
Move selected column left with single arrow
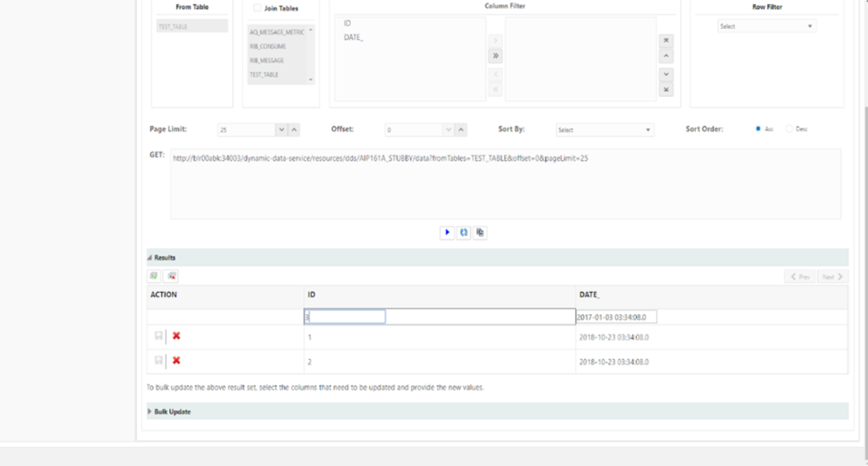coord(495,74)
